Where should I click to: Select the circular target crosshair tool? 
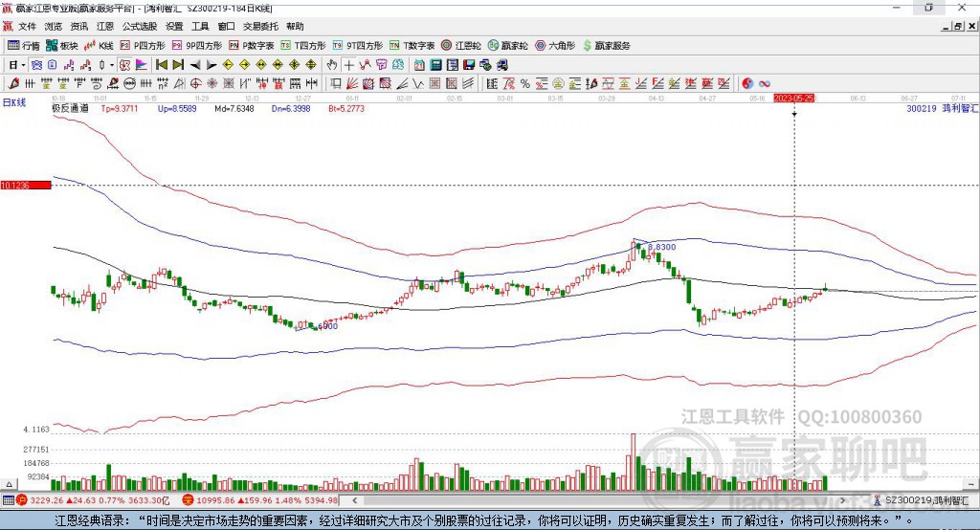click(195, 84)
